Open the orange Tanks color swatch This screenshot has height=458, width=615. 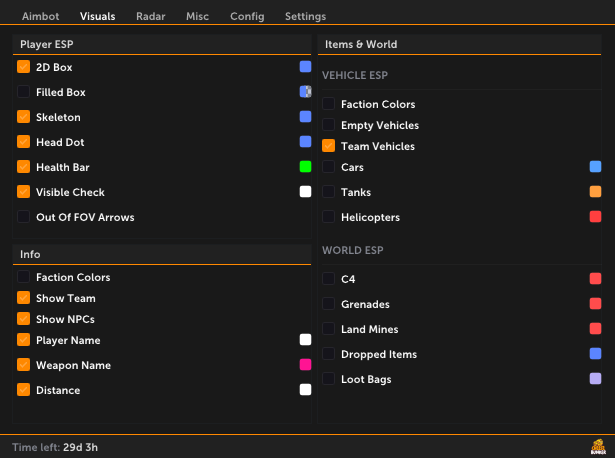pos(595,192)
